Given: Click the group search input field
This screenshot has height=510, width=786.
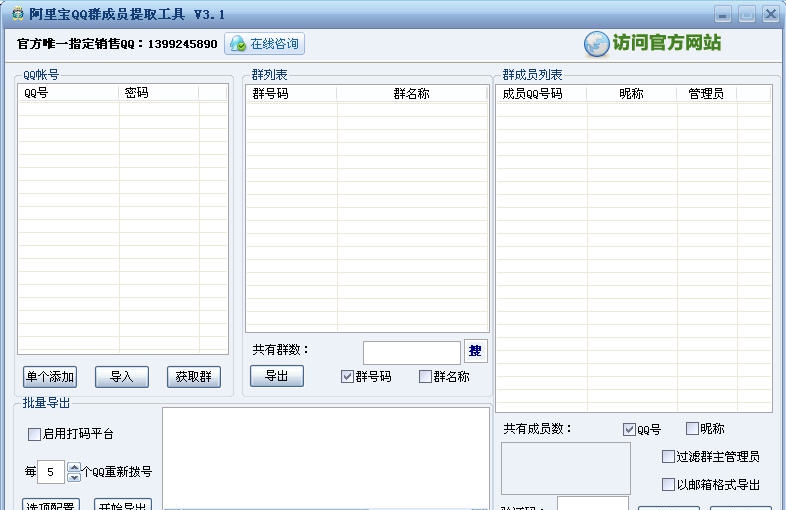Looking at the screenshot, I should tap(412, 353).
